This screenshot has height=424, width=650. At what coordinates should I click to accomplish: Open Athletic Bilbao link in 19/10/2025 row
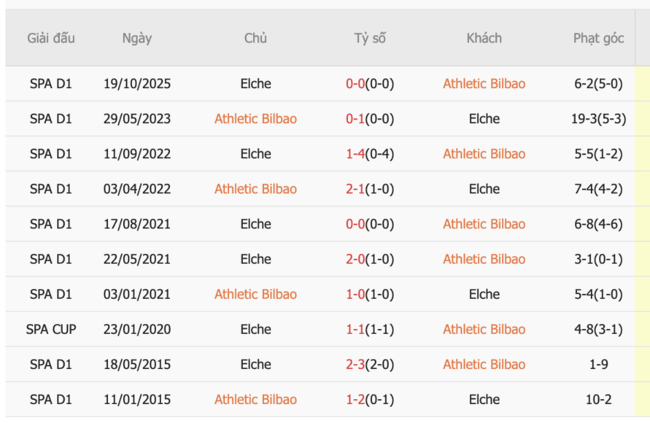click(x=484, y=84)
